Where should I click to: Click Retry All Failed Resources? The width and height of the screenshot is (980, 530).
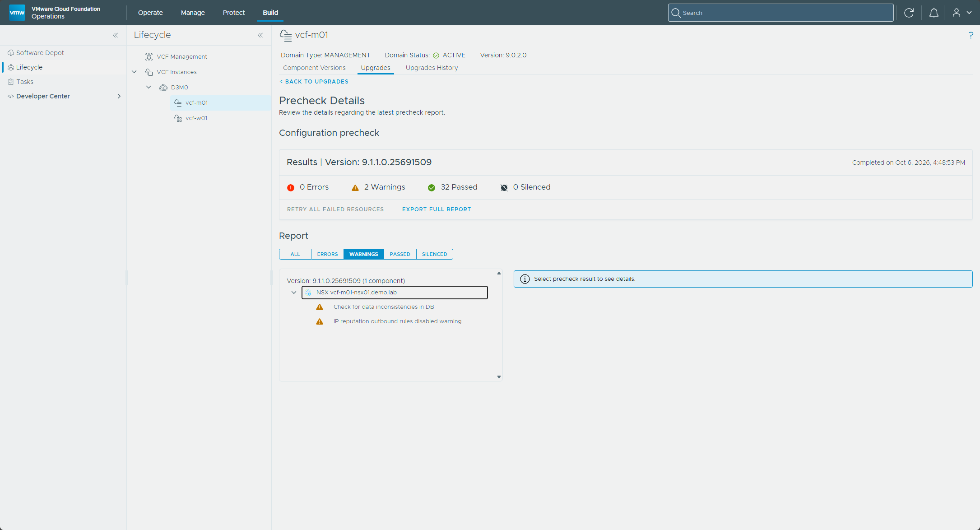335,209
